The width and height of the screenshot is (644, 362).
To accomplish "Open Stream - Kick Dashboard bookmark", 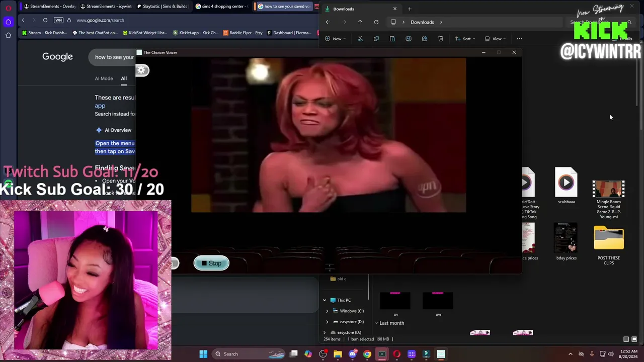I will click(44, 33).
